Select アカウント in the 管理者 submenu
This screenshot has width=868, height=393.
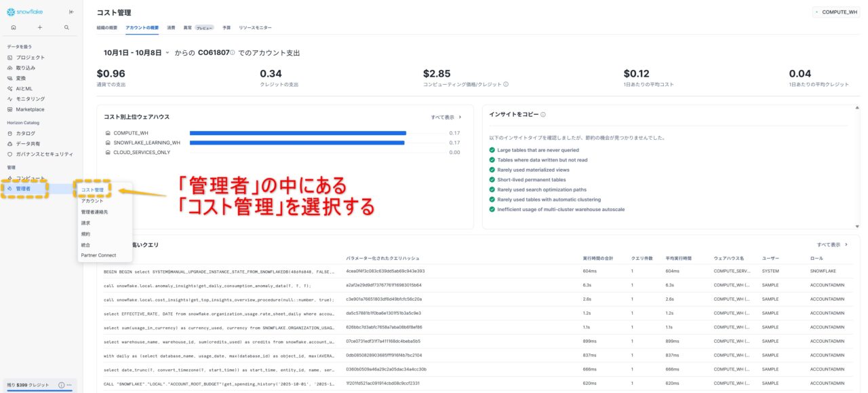coord(92,201)
